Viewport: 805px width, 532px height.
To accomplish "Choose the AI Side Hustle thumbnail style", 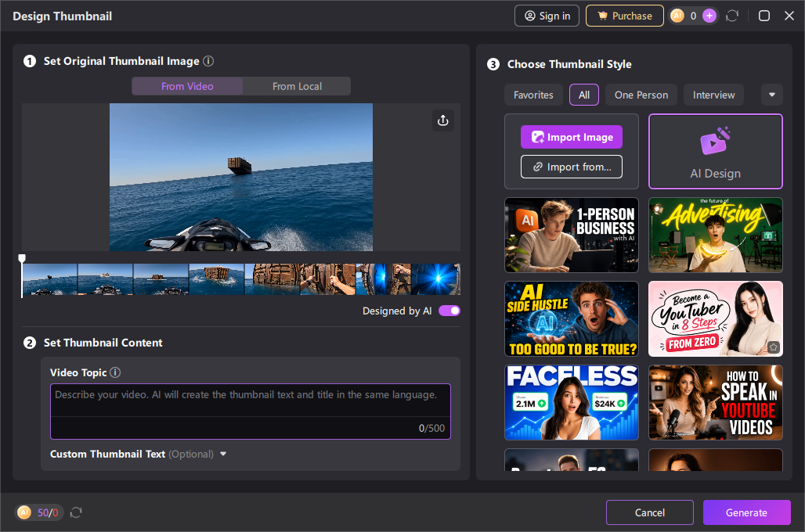I will (572, 318).
